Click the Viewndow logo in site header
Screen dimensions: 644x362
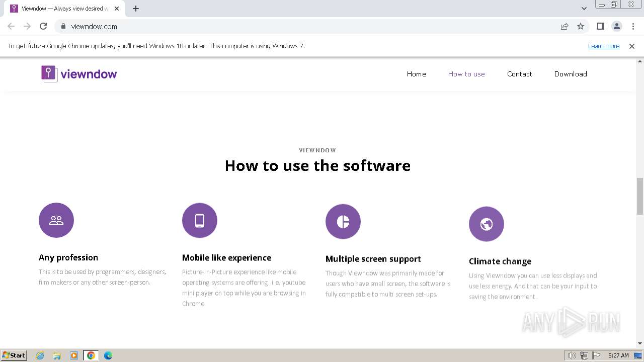79,74
